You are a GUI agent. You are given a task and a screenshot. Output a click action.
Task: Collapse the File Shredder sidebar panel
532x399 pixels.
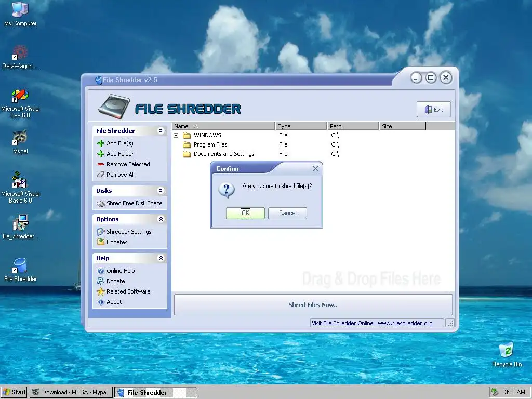161,130
